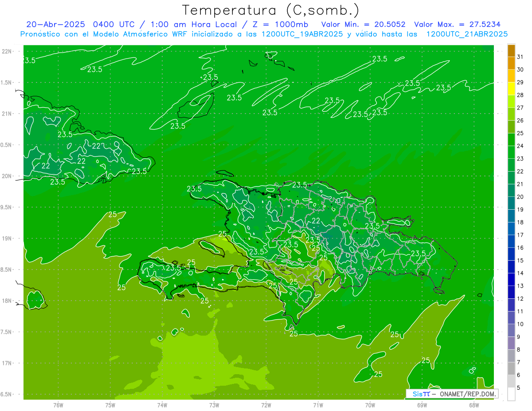Image resolution: width=532 pixels, height=411 pixels.
Task: Click the '71W' longitude axis label
Action: click(318, 405)
